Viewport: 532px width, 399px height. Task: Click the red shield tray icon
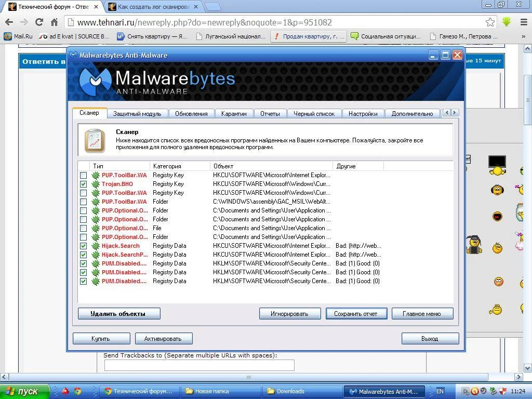tap(502, 391)
